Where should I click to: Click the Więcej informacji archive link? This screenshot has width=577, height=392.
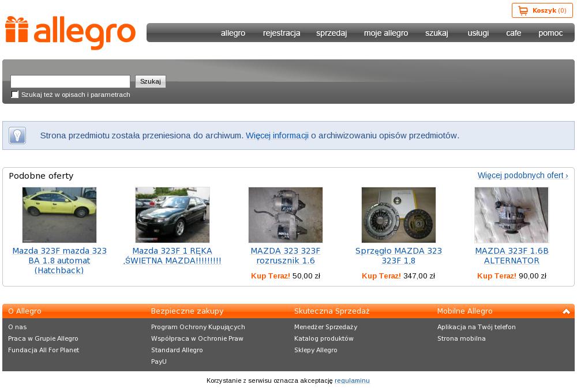tap(277, 135)
